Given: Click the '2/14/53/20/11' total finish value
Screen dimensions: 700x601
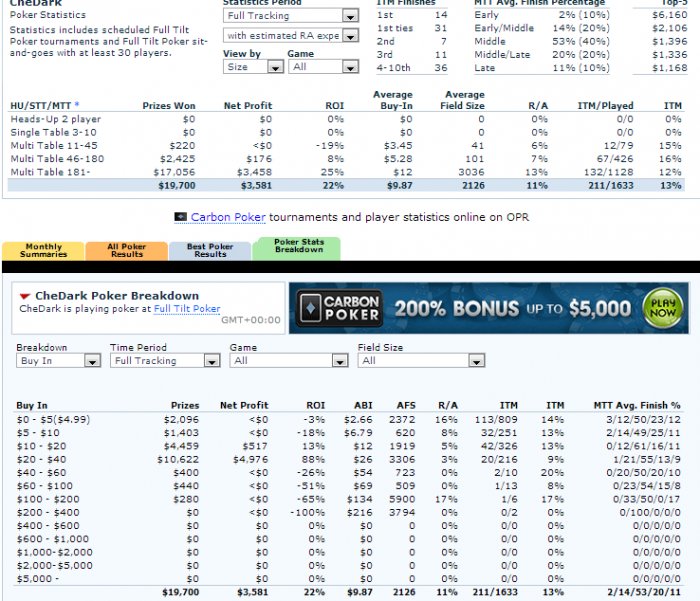Looking at the screenshot, I should tap(644, 593).
